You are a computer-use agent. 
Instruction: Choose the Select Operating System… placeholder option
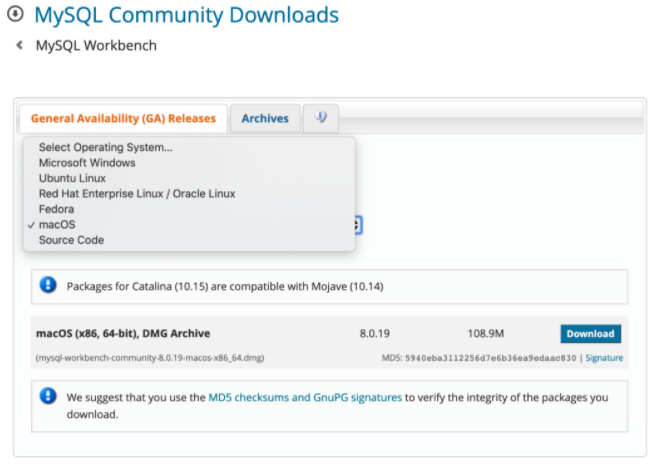[105, 148]
